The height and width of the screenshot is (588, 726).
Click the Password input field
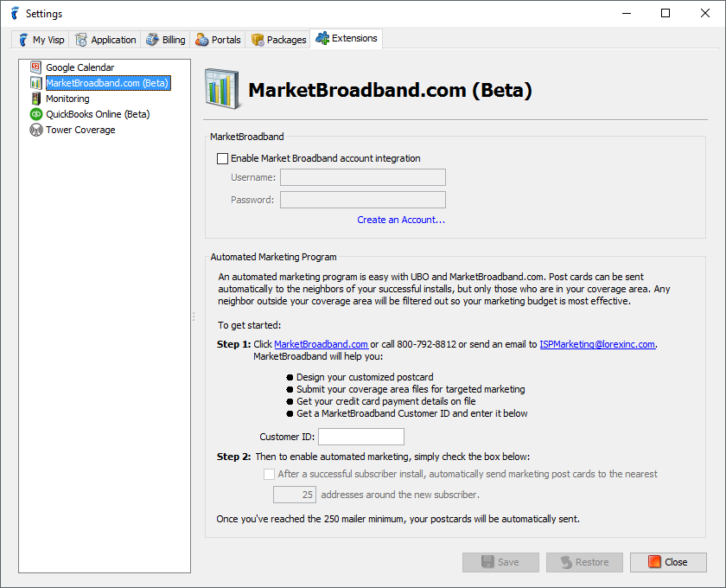pos(363,200)
